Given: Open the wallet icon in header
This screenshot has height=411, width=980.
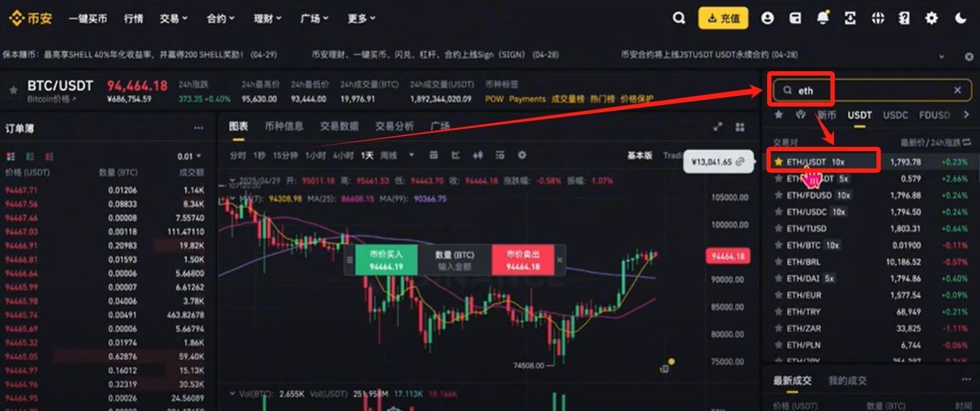Looking at the screenshot, I should (x=795, y=19).
